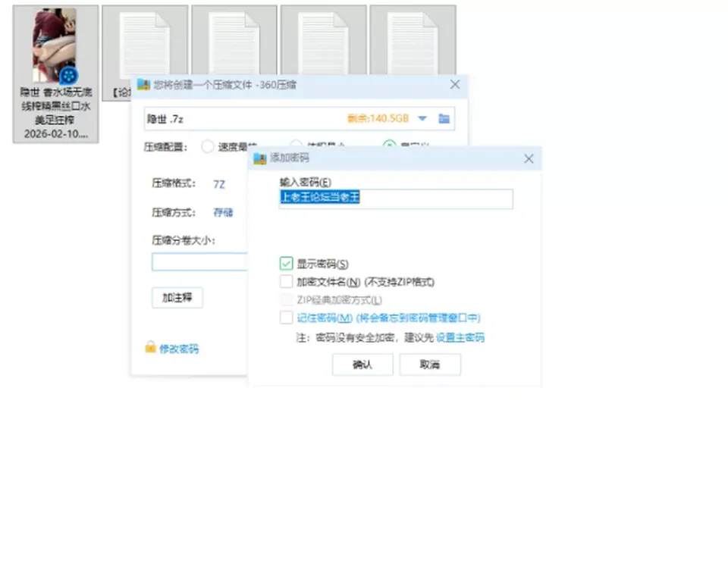
Task: Enable the 加密文件名 checkbox
Action: coord(287,282)
